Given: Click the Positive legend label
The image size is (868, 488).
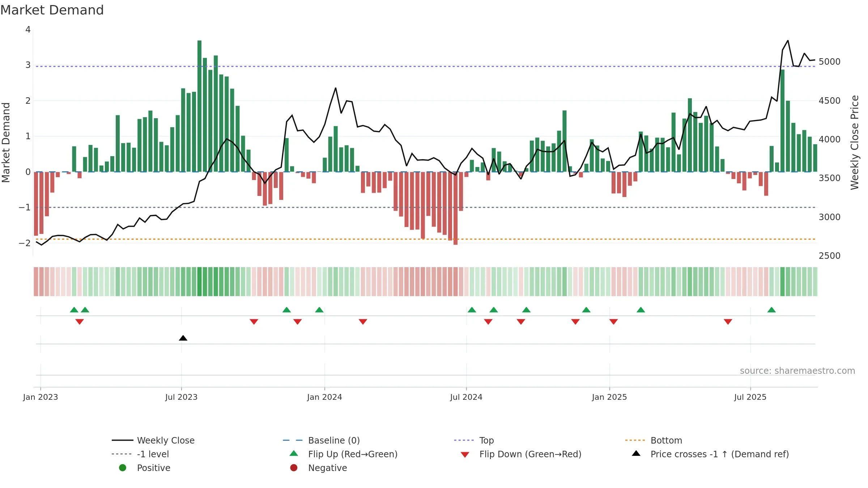Looking at the screenshot, I should point(153,468).
